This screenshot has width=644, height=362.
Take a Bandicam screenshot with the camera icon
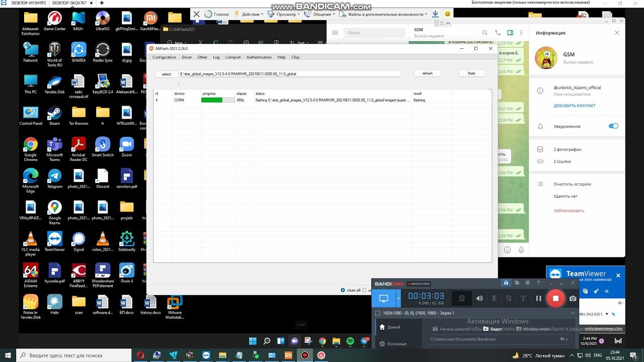tap(573, 298)
